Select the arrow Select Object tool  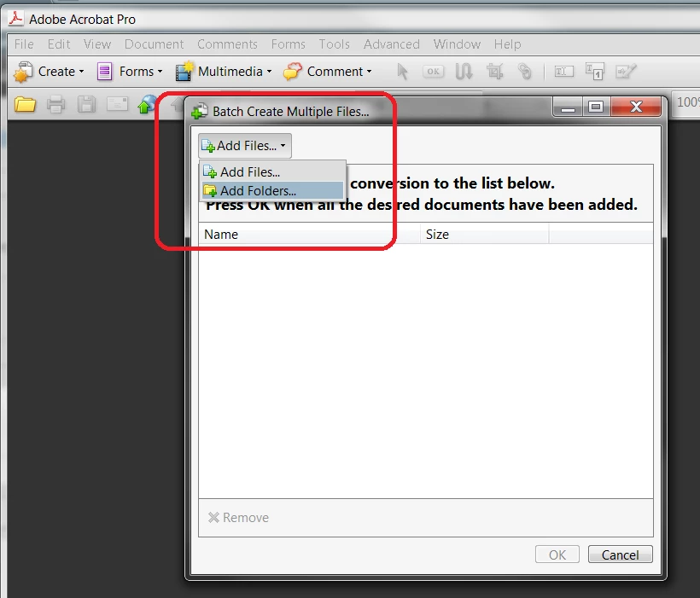[x=402, y=72]
